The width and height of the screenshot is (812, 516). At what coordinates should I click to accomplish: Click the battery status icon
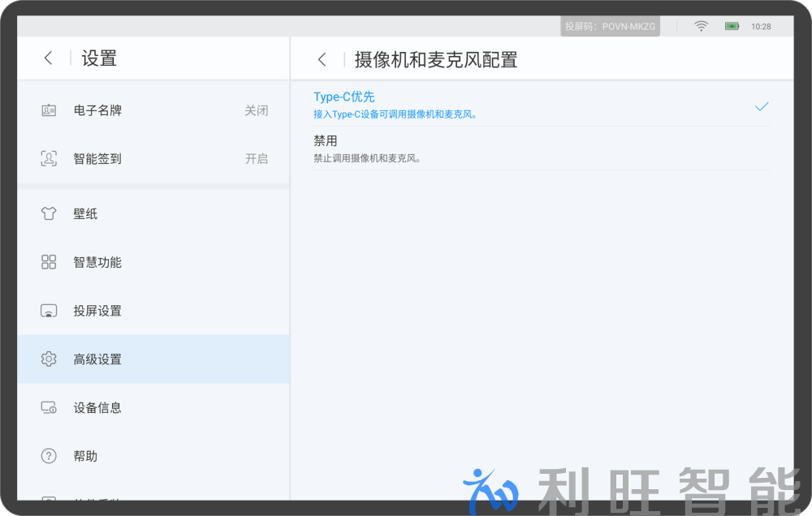coord(732,26)
